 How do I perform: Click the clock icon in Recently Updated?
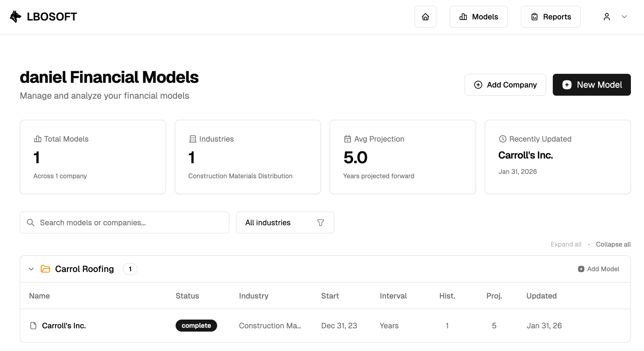coord(503,139)
